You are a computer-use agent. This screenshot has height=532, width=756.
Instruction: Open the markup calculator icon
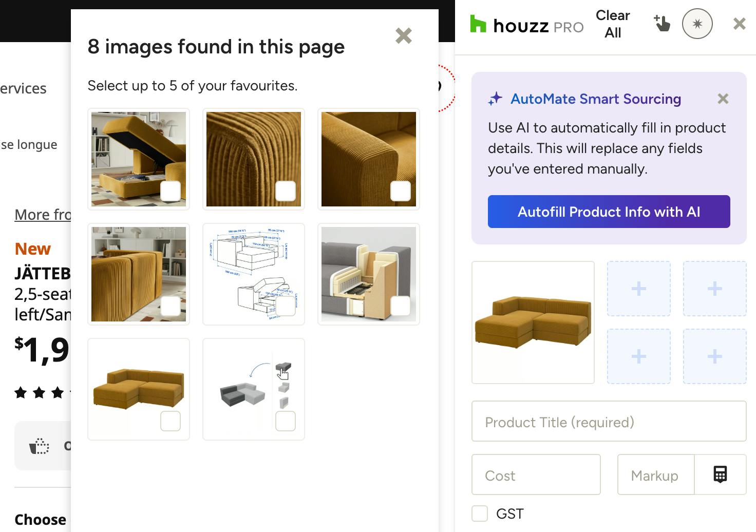click(720, 474)
